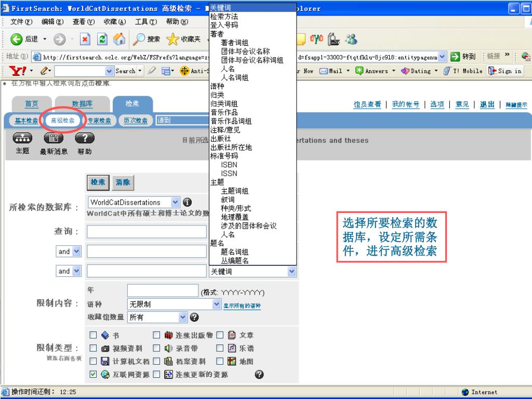Open the 文件(F) menu
Image resolution: width=532 pixels, height=399 pixels.
point(21,22)
